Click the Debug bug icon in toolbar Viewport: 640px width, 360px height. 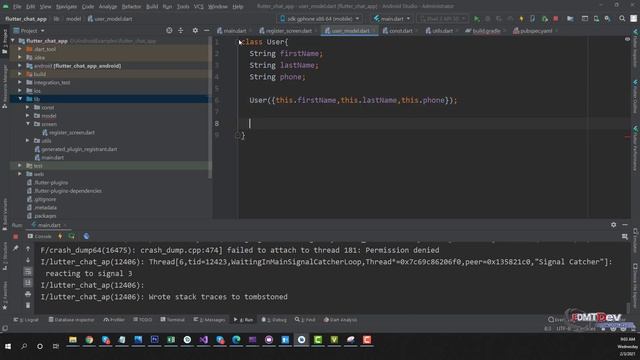pyautogui.click(x=487, y=19)
